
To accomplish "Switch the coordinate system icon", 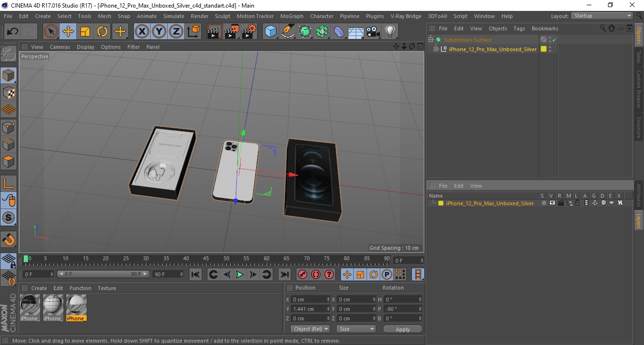I will pos(193,32).
